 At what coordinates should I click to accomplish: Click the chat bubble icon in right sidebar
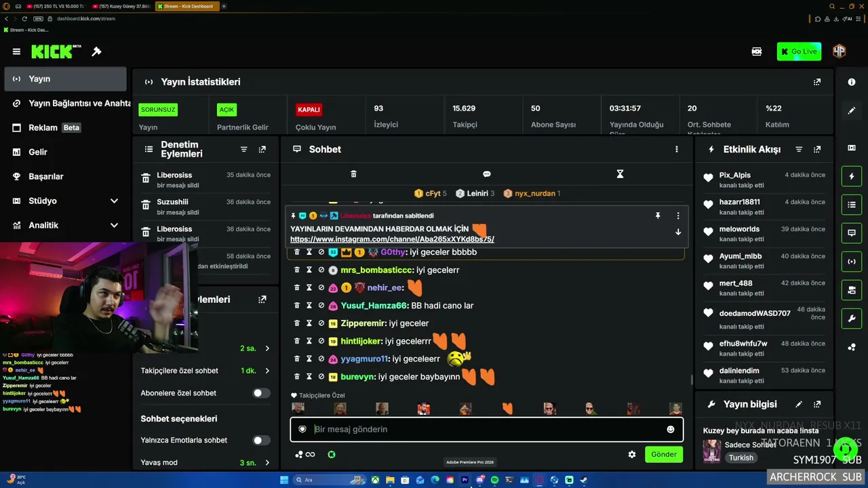coord(852,233)
